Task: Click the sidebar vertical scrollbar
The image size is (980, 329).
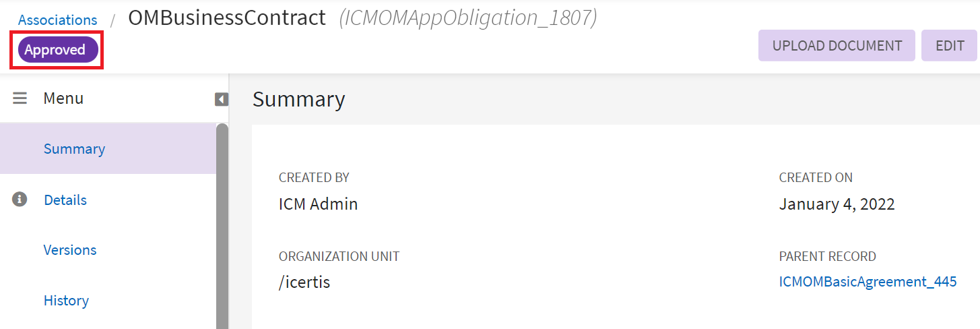Action: (222, 222)
